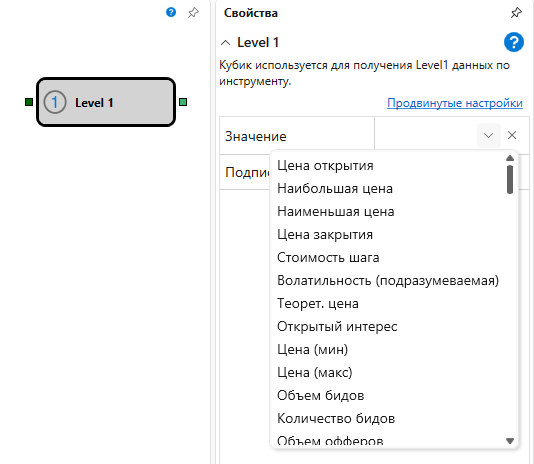
Task: Collapse the Level 1 properties section
Action: click(225, 43)
